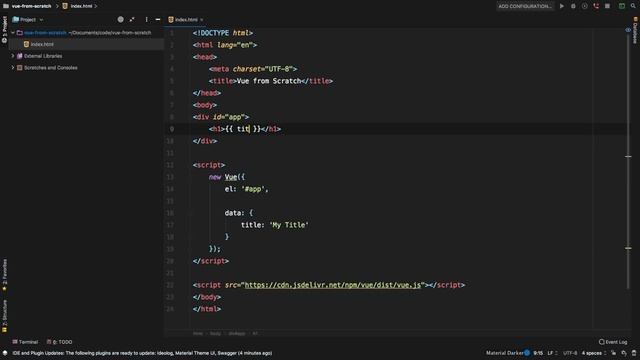Click the upper marker on the editor scrollbar
Image resolution: width=640 pixels, height=360 pixels.
628,156
